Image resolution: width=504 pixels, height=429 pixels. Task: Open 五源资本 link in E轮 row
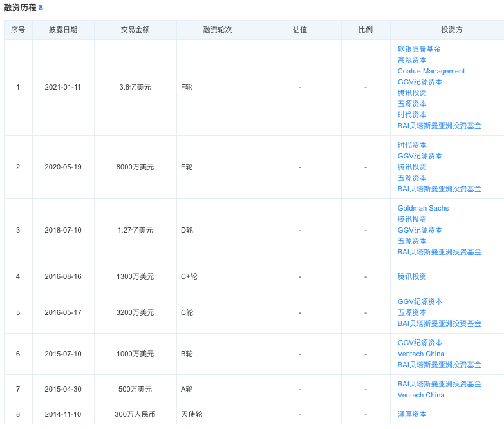click(x=412, y=178)
